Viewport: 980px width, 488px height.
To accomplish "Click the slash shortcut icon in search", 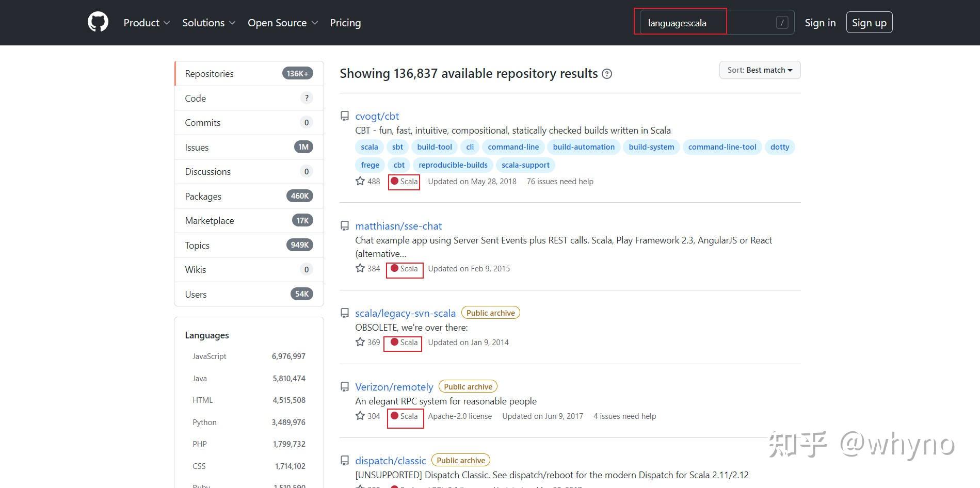I will [x=782, y=23].
